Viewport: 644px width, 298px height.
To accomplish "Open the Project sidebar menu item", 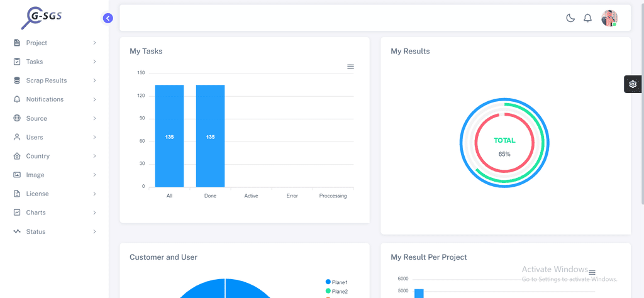I will tap(55, 43).
